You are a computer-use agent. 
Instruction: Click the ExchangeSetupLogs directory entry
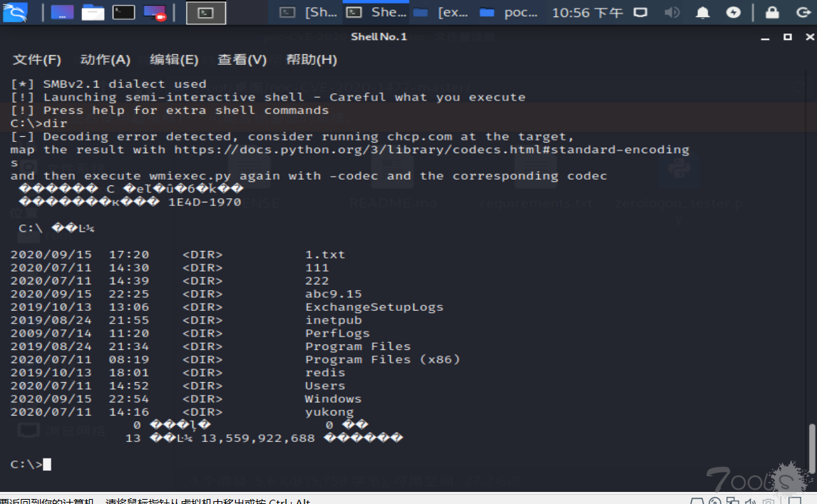(374, 307)
